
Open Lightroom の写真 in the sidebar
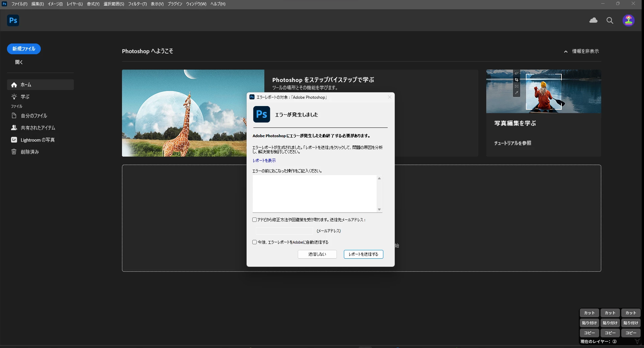coord(40,140)
